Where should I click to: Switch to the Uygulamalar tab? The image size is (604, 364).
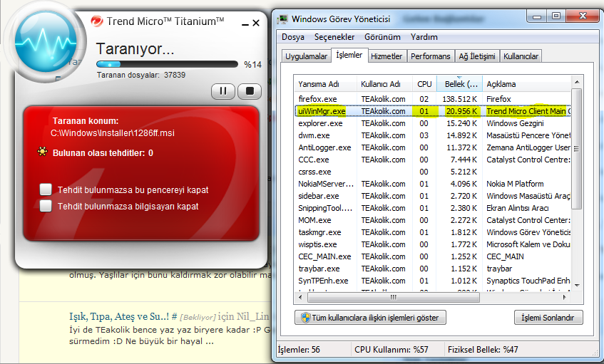point(306,56)
